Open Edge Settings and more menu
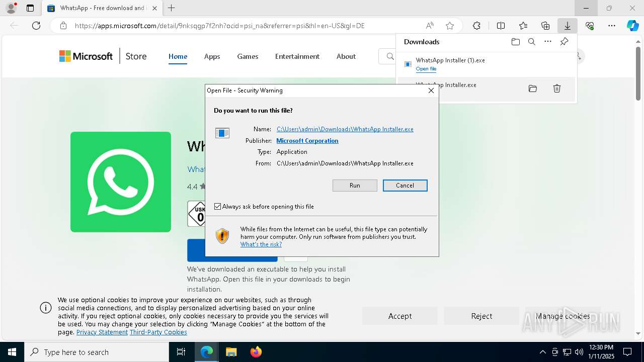 tap(612, 26)
